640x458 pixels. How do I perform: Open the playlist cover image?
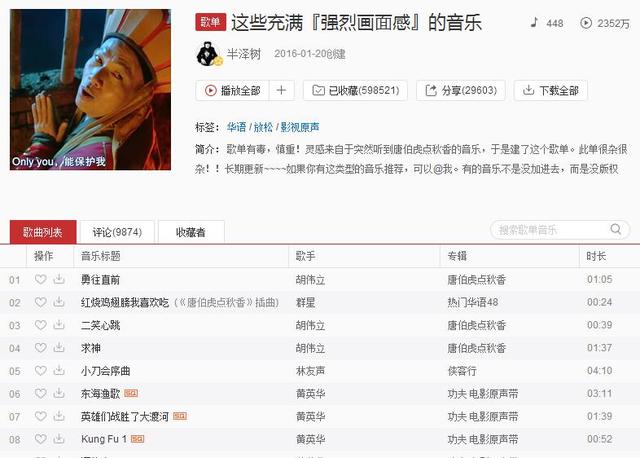(x=90, y=89)
